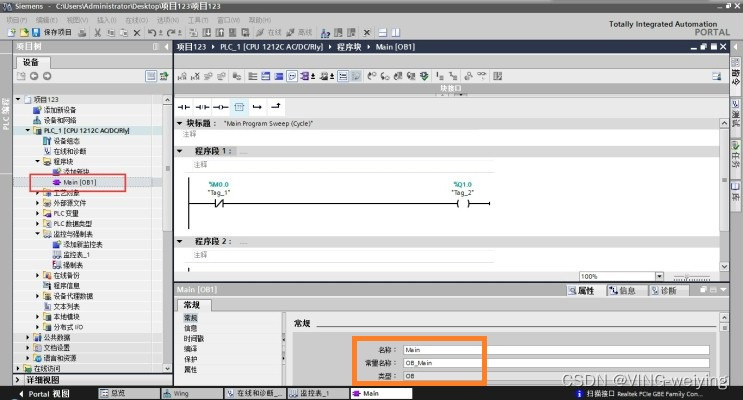Open the 帮助 menu
743x400 pixels.
pos(260,20)
